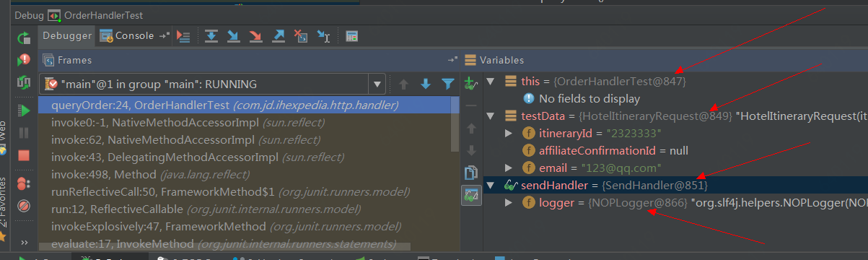
Task: Open the thread selector dropdown
Action: (213, 84)
